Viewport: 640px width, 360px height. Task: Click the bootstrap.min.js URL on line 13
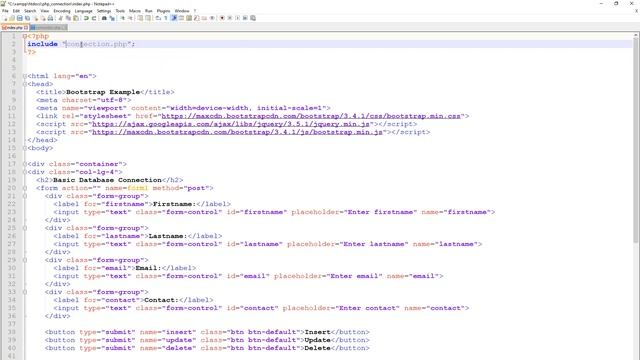[237, 132]
